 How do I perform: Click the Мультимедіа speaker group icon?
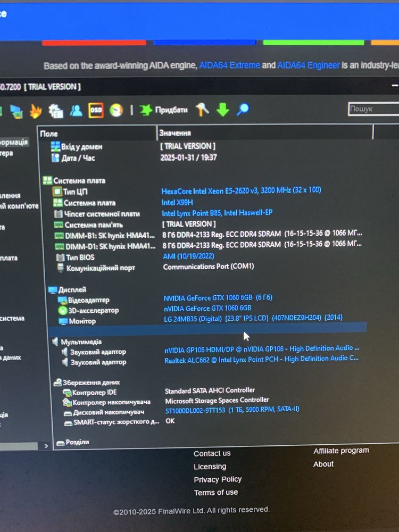(x=55, y=342)
